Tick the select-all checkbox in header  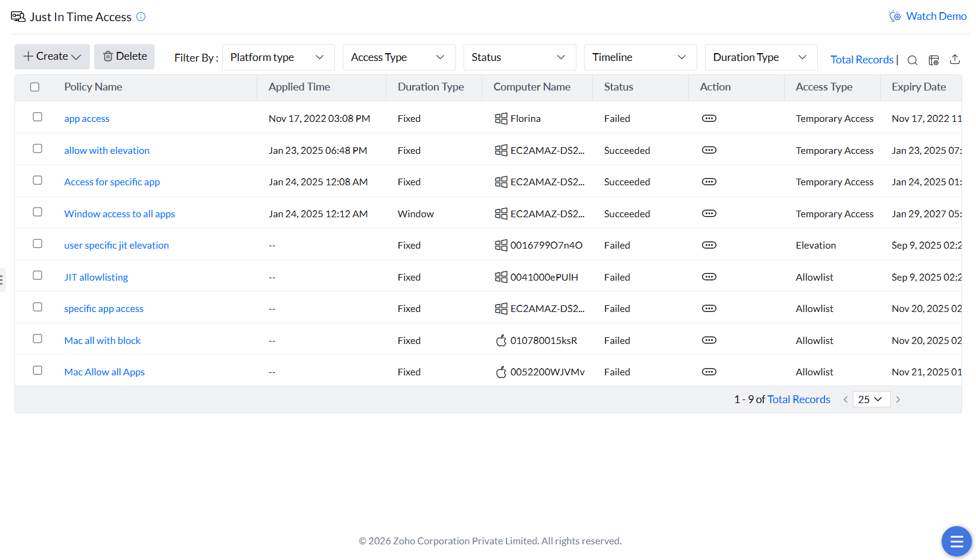click(35, 87)
